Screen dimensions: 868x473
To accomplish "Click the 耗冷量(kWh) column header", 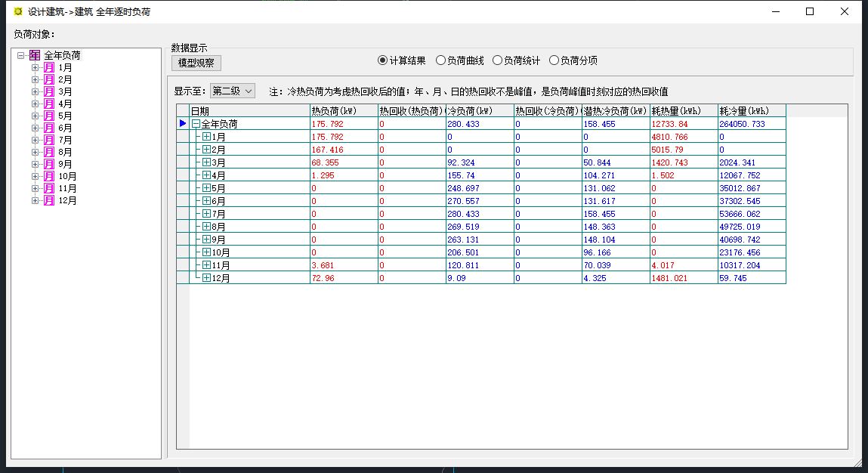I will coord(751,111).
